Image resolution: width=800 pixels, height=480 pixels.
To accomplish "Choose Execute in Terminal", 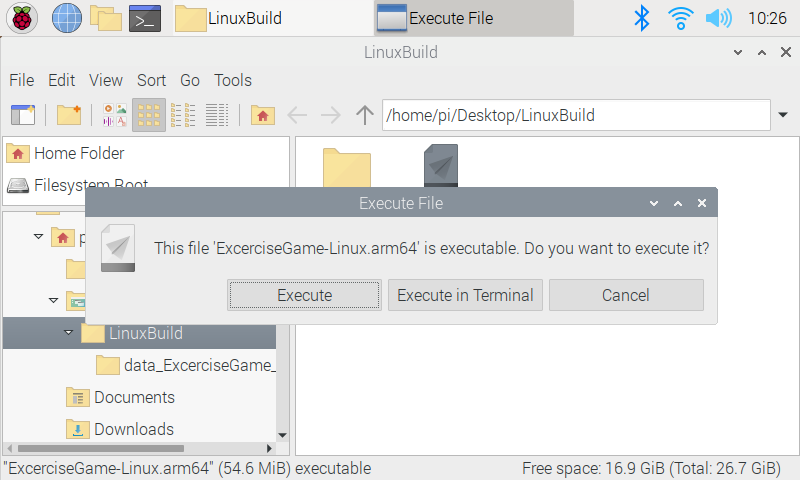I will coord(465,295).
